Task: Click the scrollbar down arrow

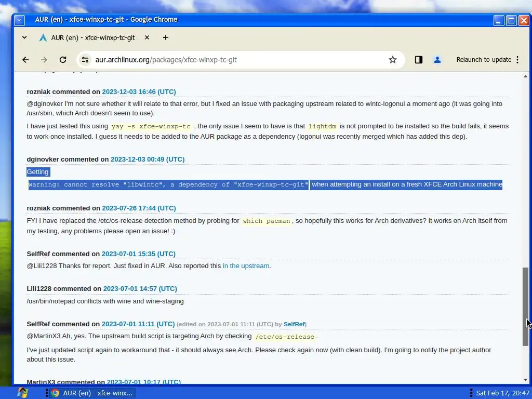Action: click(x=526, y=380)
